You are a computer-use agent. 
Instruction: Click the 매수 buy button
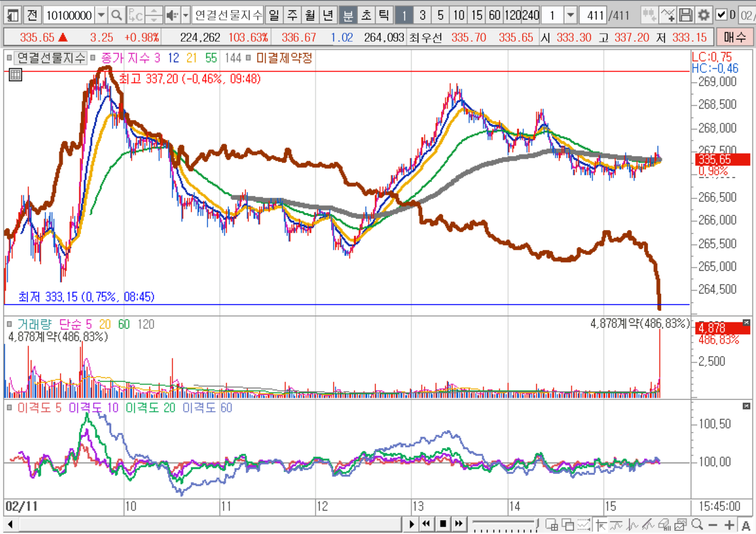[735, 38]
